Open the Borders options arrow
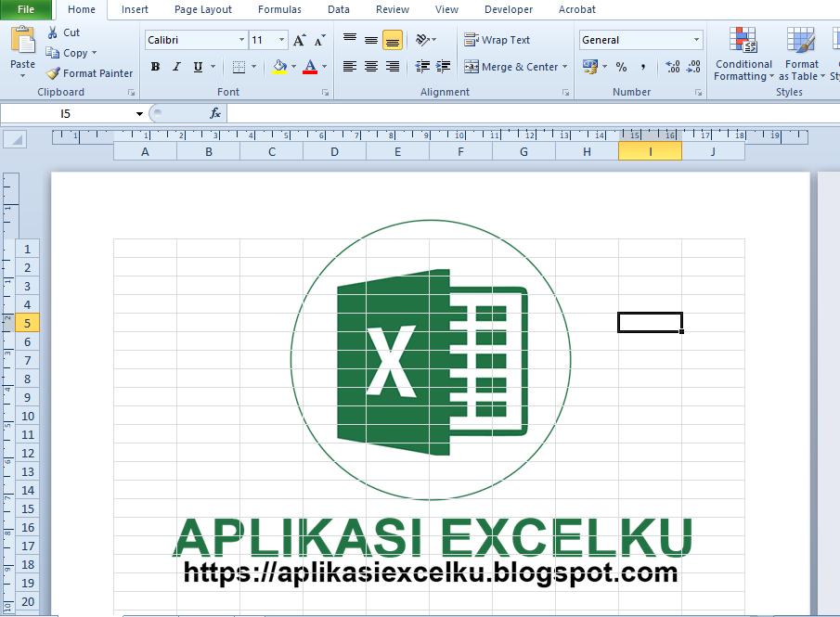 [253, 67]
